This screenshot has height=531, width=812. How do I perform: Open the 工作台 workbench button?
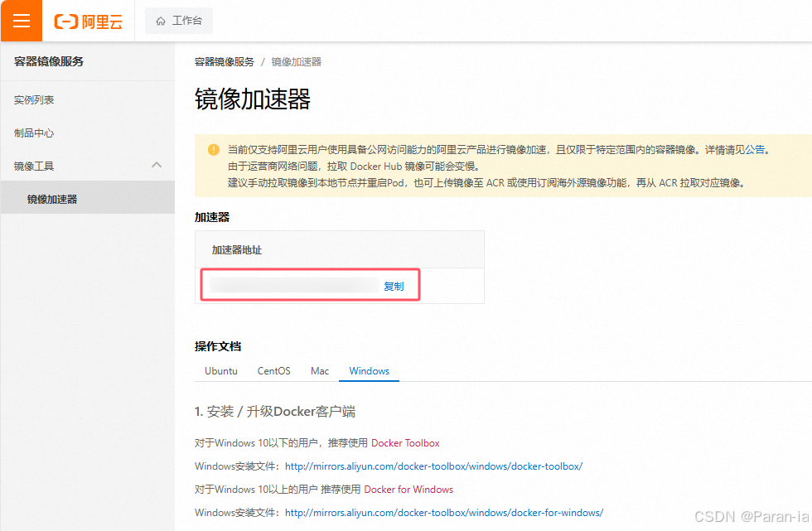point(179,21)
